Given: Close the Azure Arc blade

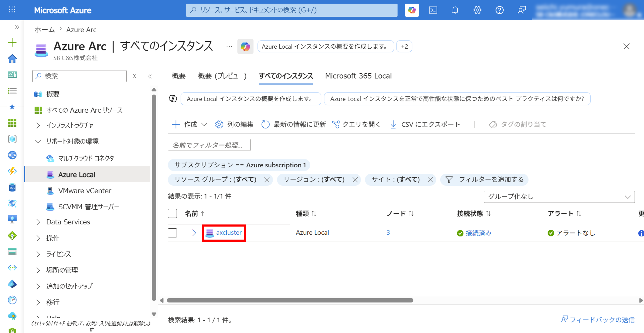Looking at the screenshot, I should 626,47.
